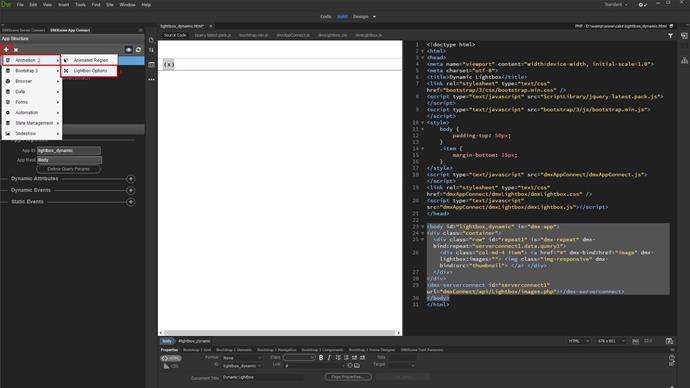Add a Dynamic Attributes entry with its plus icon
The image size is (690, 388).
131,179
